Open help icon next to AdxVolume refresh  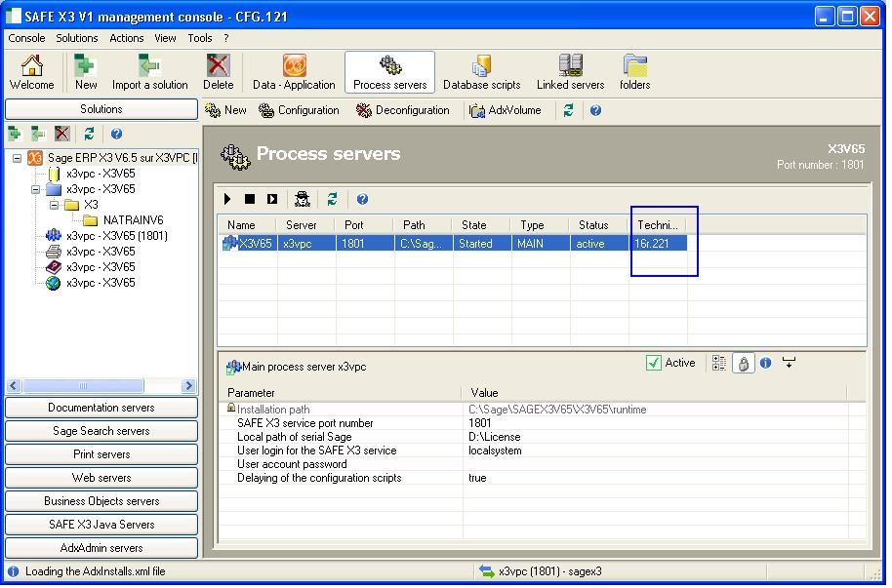point(595,110)
